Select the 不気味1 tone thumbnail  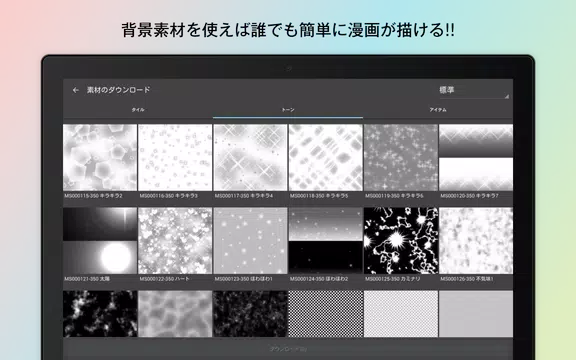coord(476,241)
